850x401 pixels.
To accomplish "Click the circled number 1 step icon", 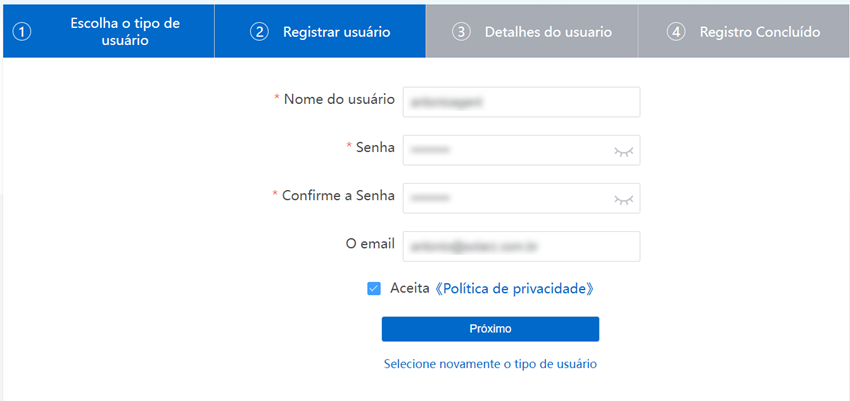I will point(22,31).
